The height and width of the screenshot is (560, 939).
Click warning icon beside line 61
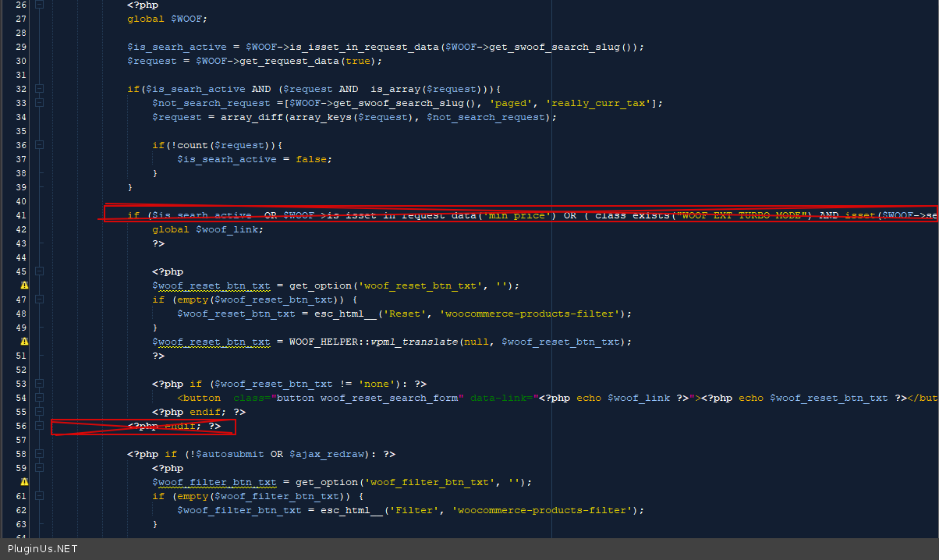point(24,482)
